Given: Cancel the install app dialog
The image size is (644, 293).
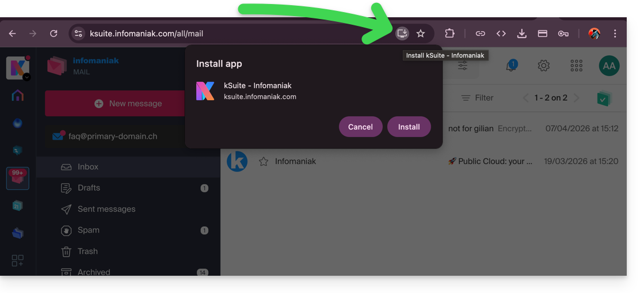Looking at the screenshot, I should point(360,127).
